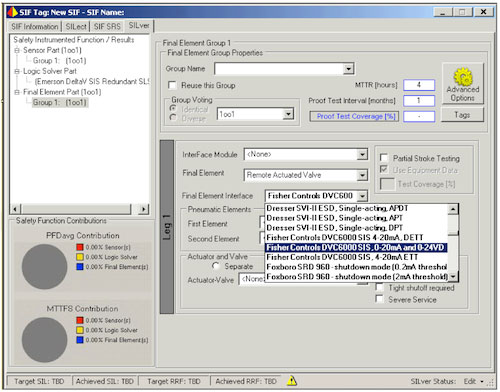Image resolution: width=500 pixels, height=392 pixels.
Task: Click the yellow warning triangle in status bar
Action: pos(292,381)
